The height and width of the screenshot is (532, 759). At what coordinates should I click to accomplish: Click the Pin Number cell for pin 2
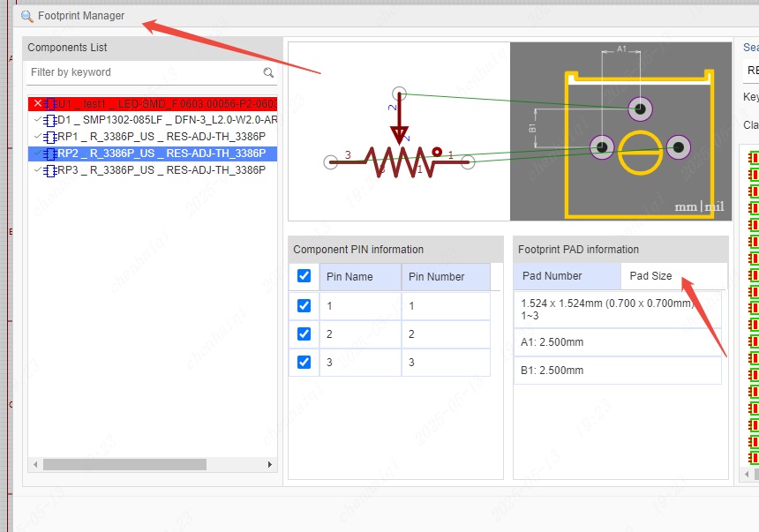pos(445,334)
